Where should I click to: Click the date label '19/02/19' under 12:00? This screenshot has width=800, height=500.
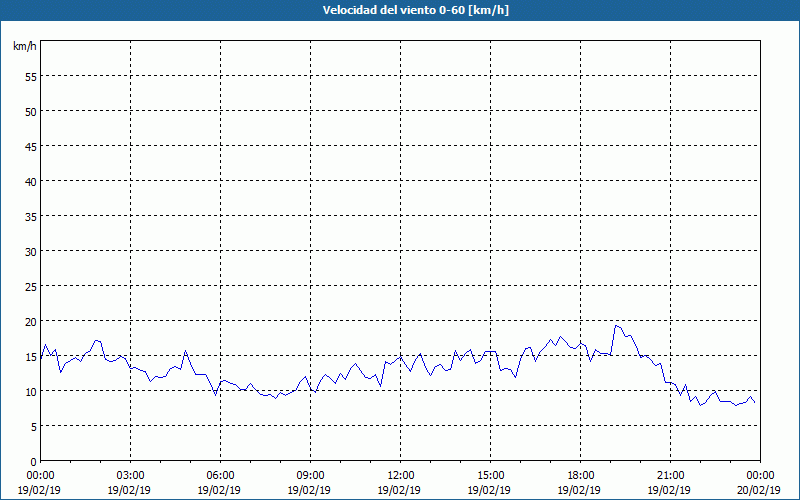(x=399, y=490)
